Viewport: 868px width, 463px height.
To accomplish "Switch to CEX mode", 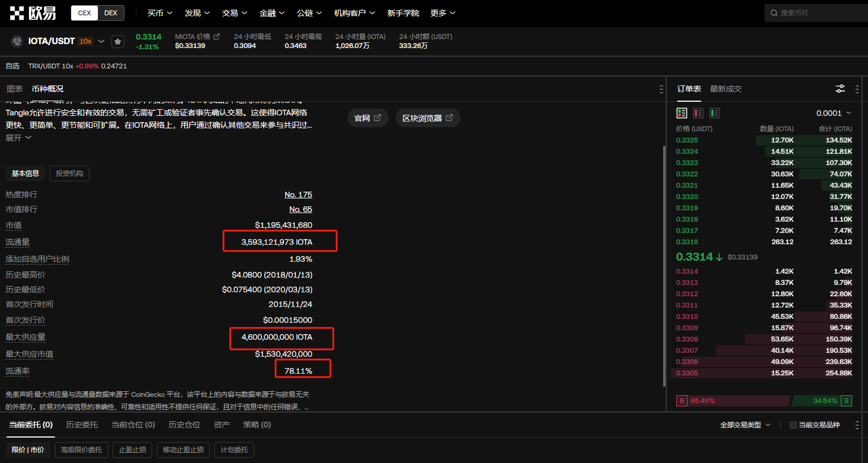I will coord(84,13).
